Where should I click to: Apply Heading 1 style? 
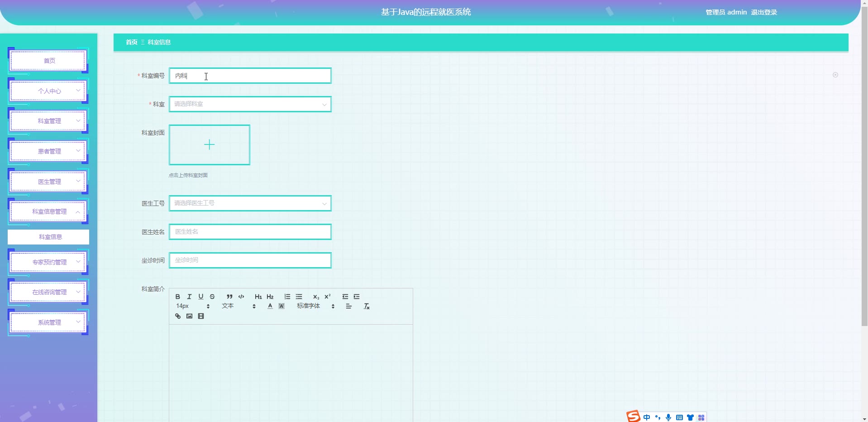(258, 297)
